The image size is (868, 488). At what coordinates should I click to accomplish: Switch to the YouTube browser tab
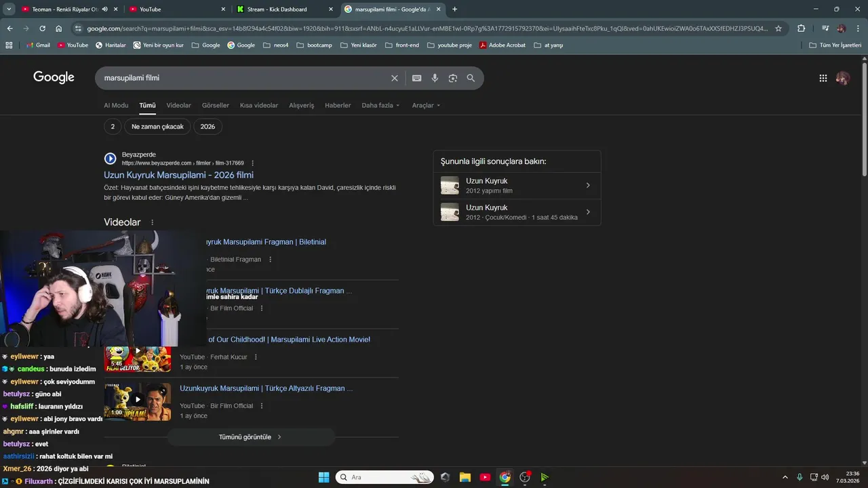(176, 9)
